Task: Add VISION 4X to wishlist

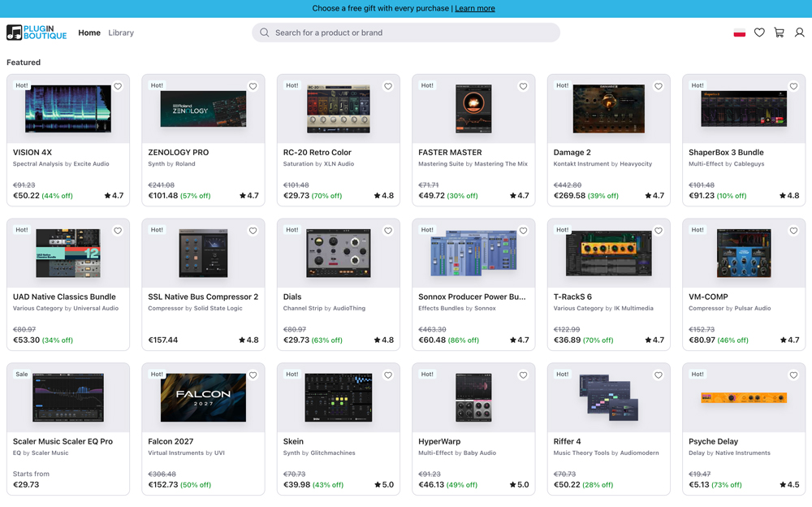Action: (118, 86)
